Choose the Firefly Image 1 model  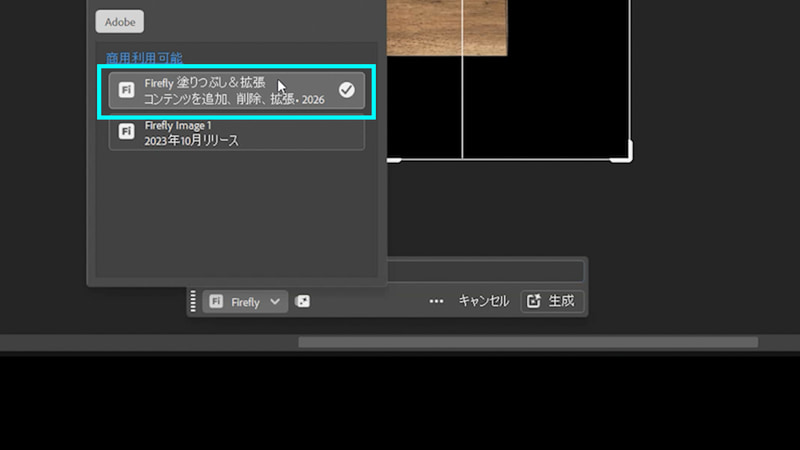(x=236, y=133)
